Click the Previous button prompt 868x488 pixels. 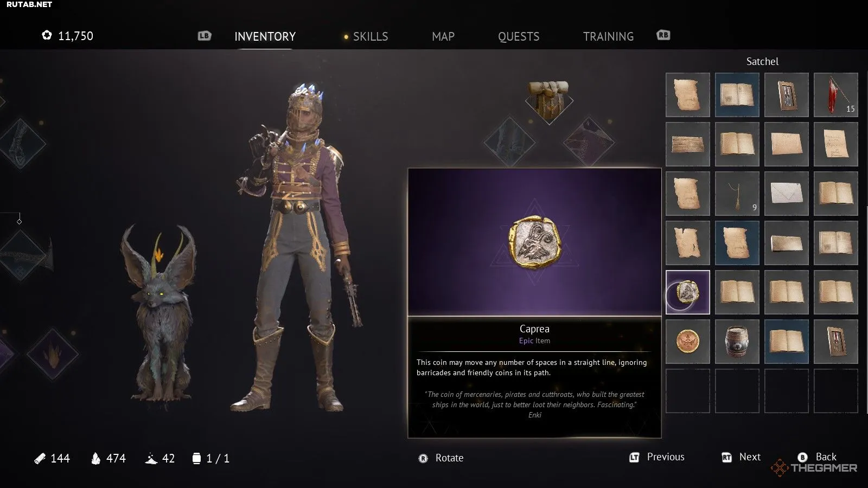click(657, 457)
